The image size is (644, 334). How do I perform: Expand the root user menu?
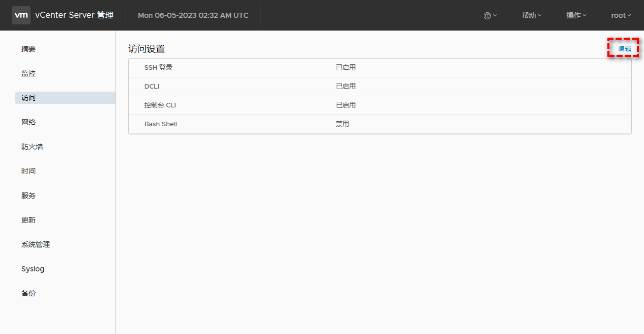click(621, 16)
